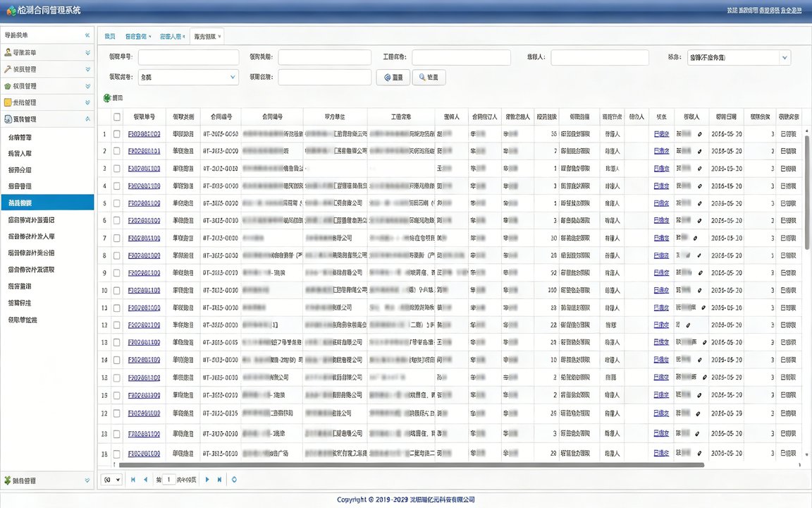
Task: Expand the person-icon sidebar section with its chevron
Action: point(87,53)
